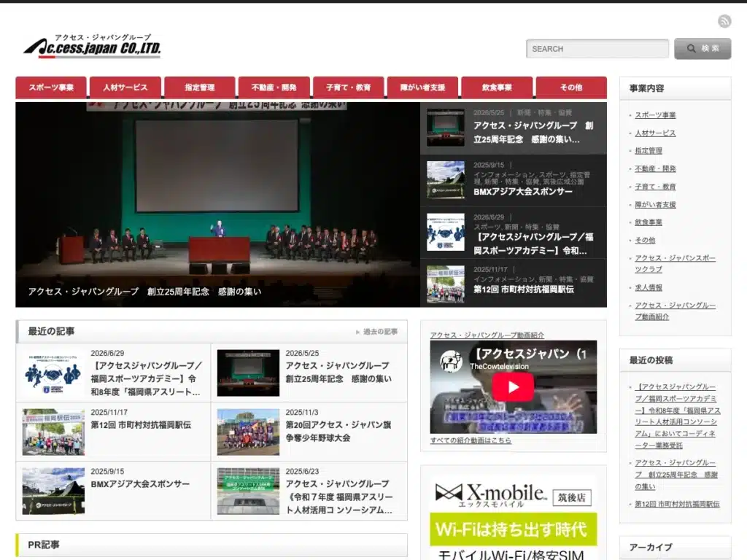Viewport: 747px width, 560px height.
Task: Click the RSS feed icon
Action: tap(724, 21)
